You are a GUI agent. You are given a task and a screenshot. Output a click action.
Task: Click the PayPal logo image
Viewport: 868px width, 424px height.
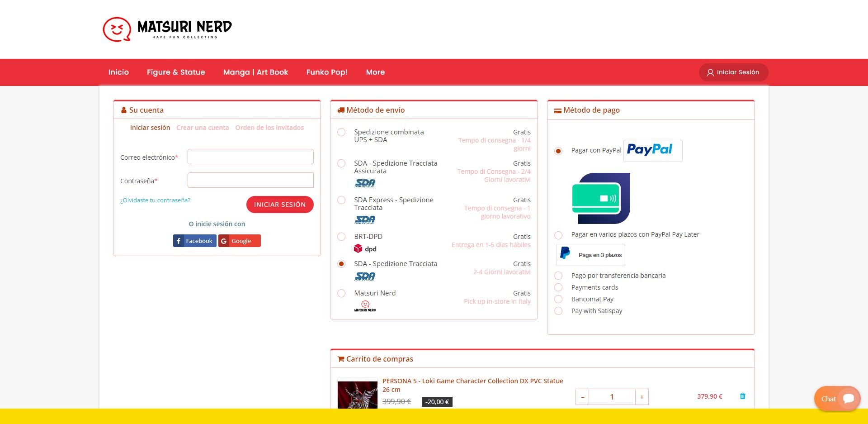[653, 151]
